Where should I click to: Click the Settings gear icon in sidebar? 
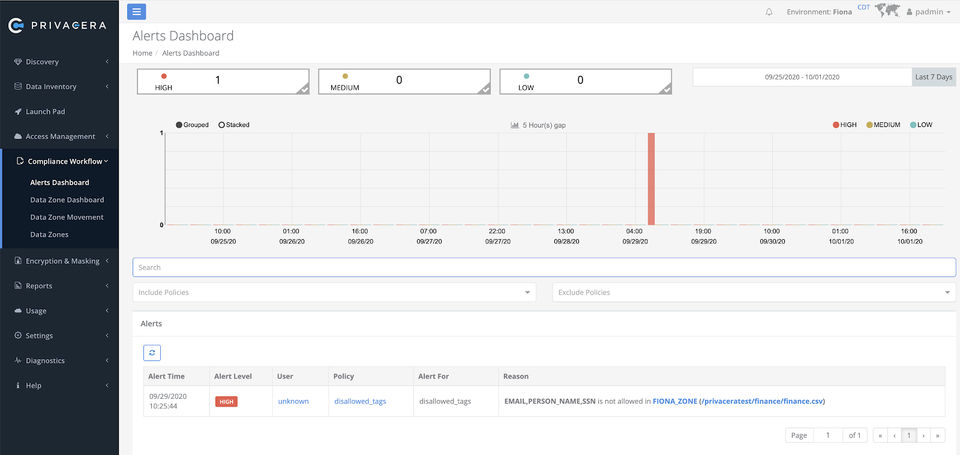click(x=18, y=336)
